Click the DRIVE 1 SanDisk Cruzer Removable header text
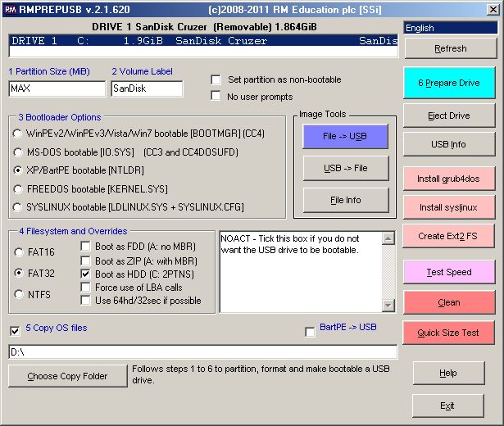Viewport: 504px width, 426px height. point(204,27)
